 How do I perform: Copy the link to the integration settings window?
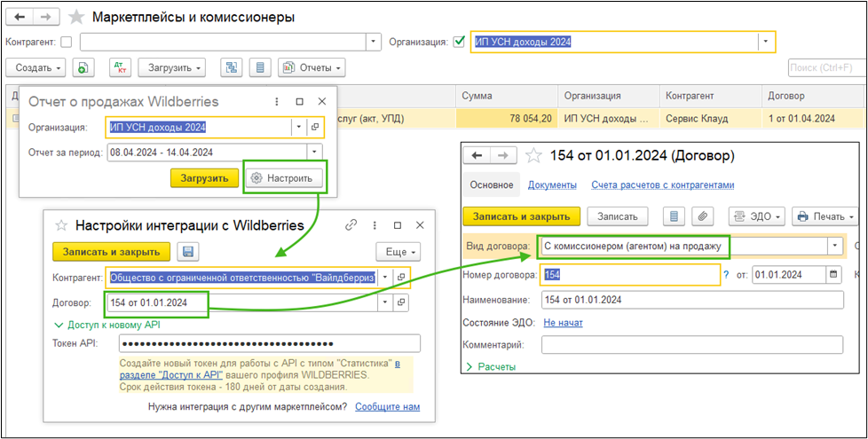pos(351,225)
